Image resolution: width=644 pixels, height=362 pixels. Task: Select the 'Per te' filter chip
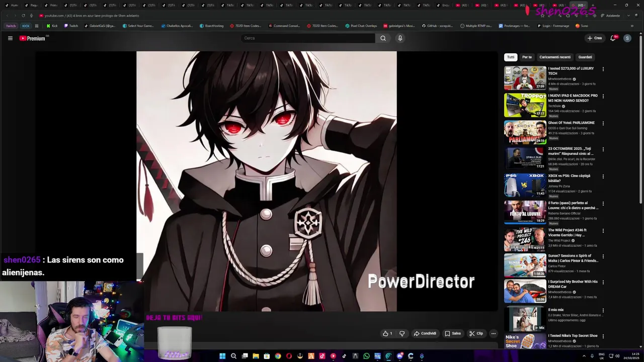[527, 57]
